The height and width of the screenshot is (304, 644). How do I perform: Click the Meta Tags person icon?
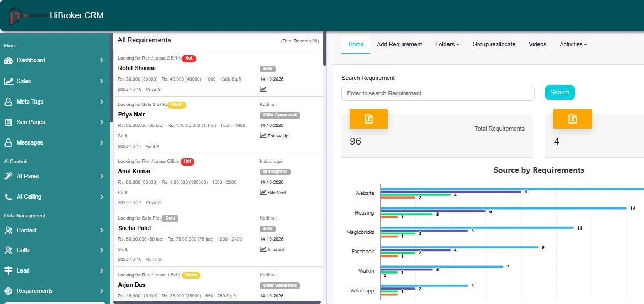(8, 102)
